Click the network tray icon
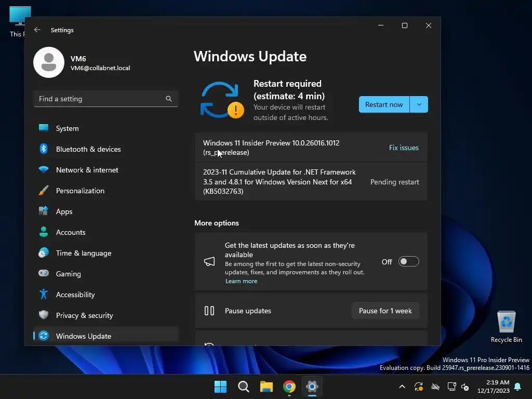Viewport: 532px width, 399px height. point(451,387)
